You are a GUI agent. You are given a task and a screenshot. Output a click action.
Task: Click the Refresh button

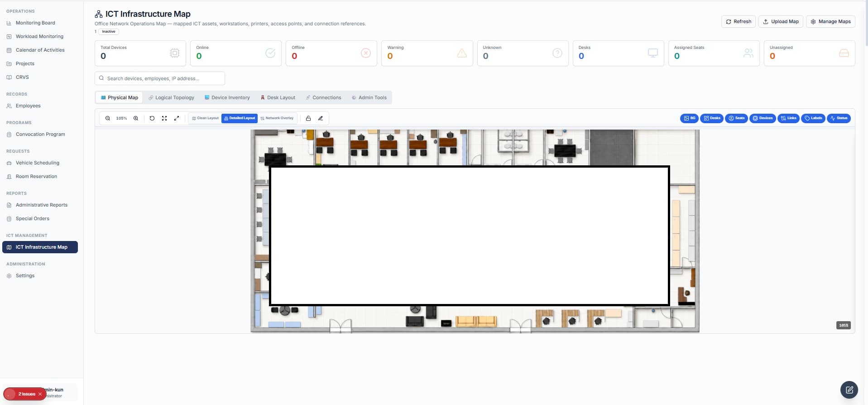pos(738,21)
